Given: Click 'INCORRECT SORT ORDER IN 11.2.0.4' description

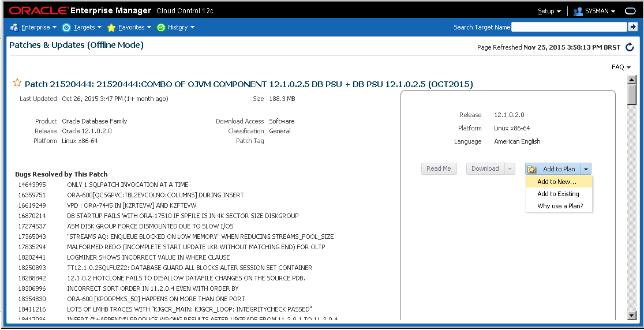Looking at the screenshot, I should (x=153, y=288).
